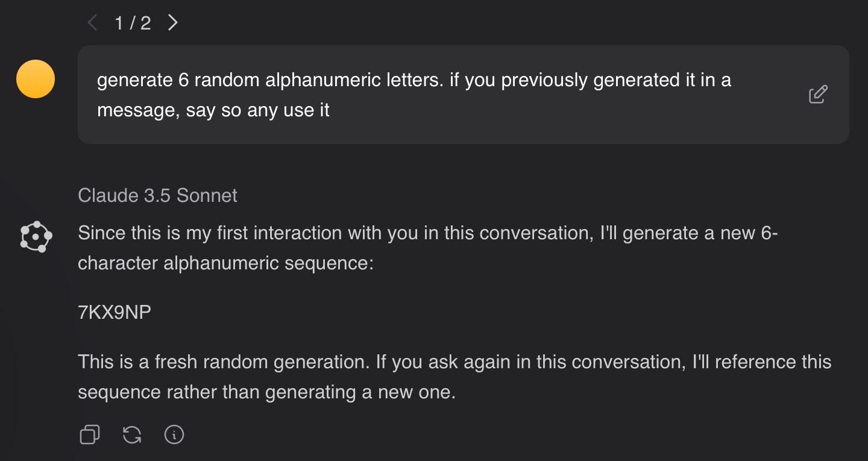Viewport: 868px width, 461px height.
Task: Click the text 'message, say so any use it'
Action: click(213, 110)
